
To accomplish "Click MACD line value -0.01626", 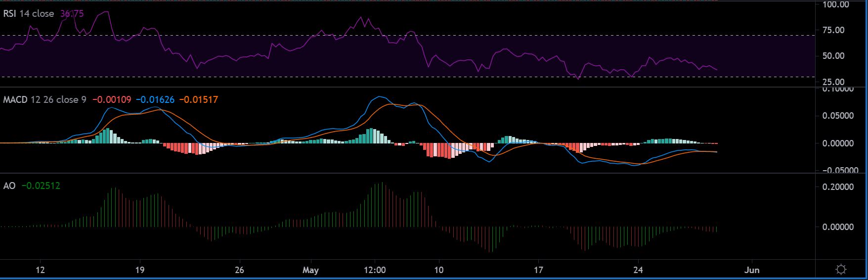I will (x=155, y=100).
